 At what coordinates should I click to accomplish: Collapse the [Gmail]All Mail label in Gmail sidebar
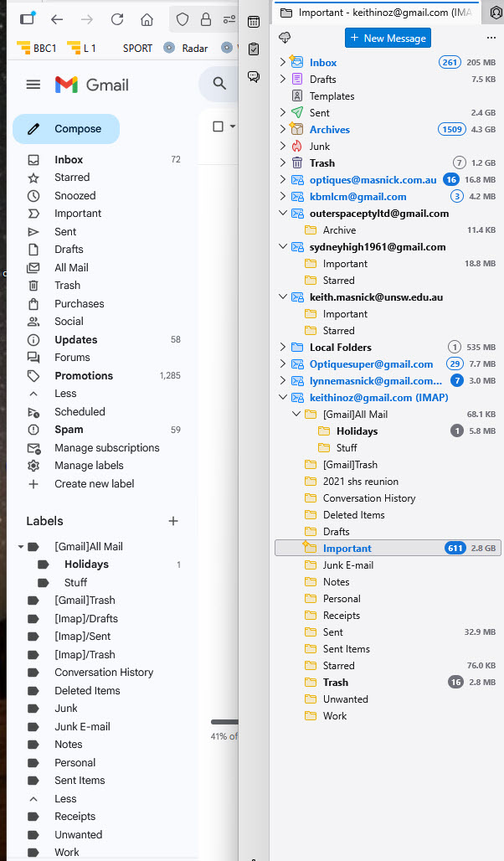pos(20,547)
